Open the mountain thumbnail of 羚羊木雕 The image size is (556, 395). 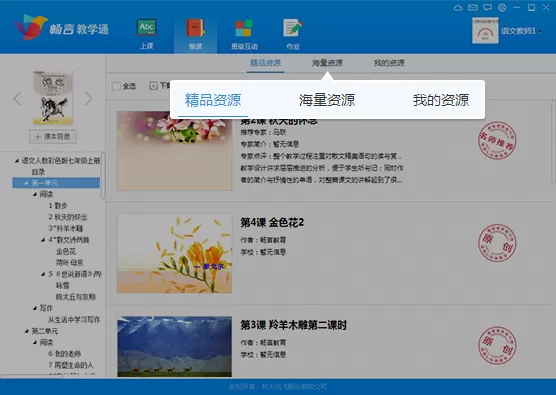coord(174,346)
